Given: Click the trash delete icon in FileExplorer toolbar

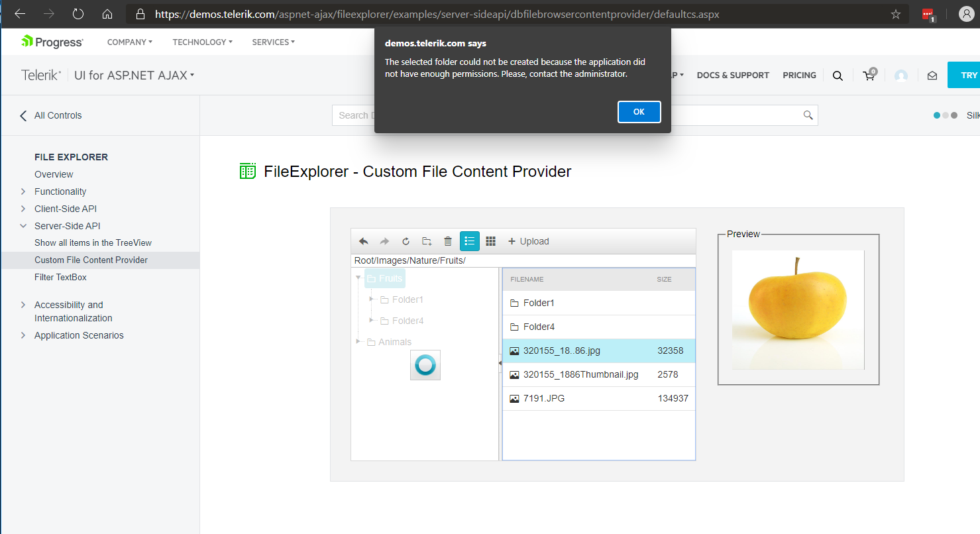Looking at the screenshot, I should [448, 241].
